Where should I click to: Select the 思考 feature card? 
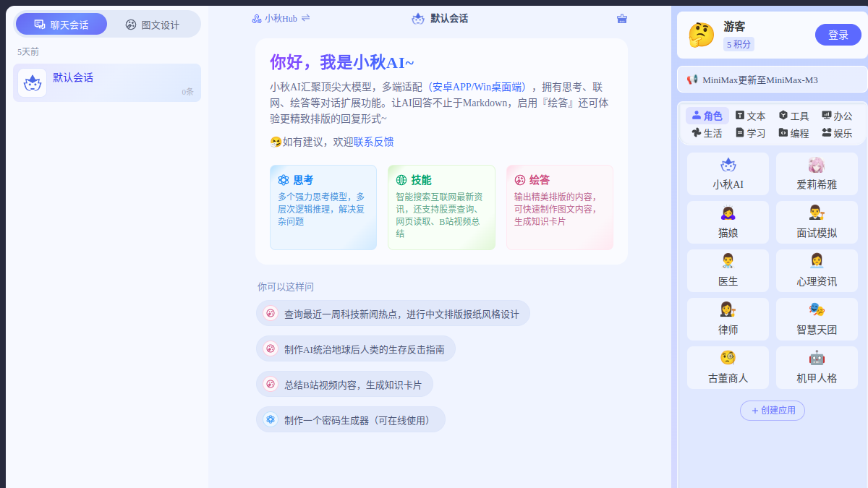pyautogui.click(x=323, y=207)
